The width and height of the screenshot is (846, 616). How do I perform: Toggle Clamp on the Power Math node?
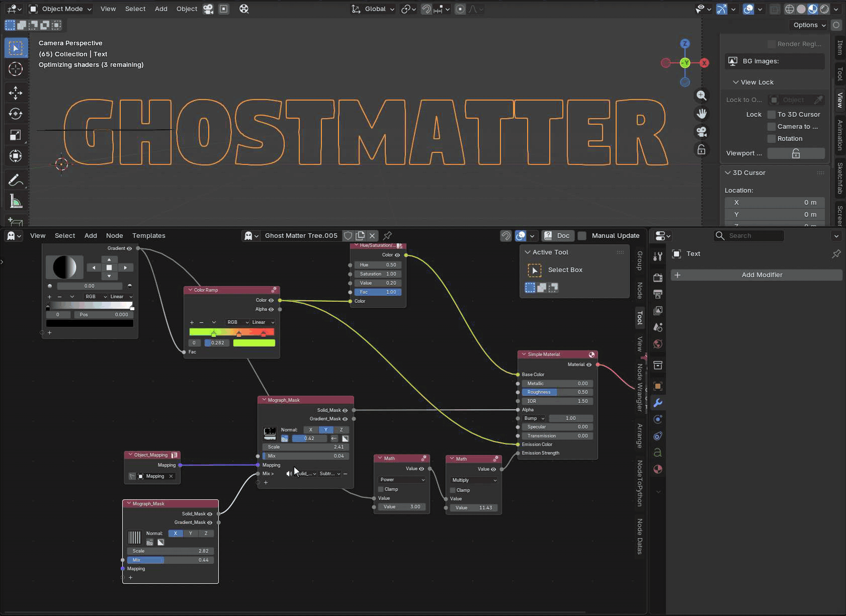click(381, 489)
